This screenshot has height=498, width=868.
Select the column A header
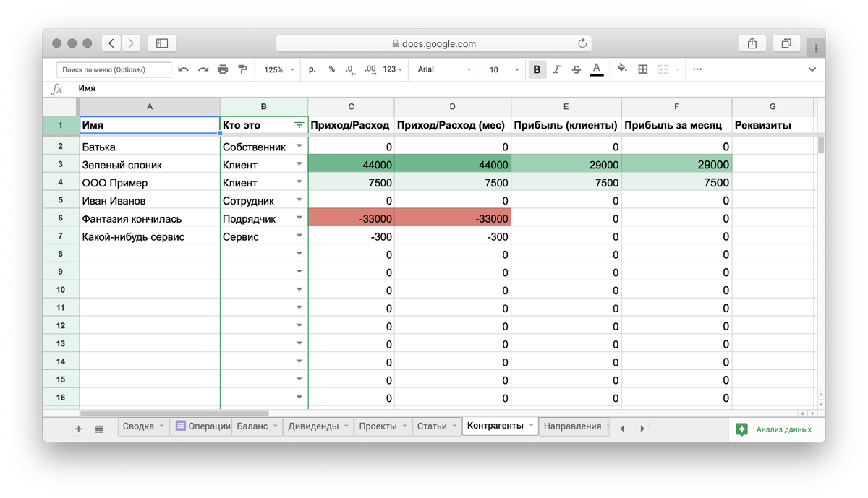pos(150,106)
